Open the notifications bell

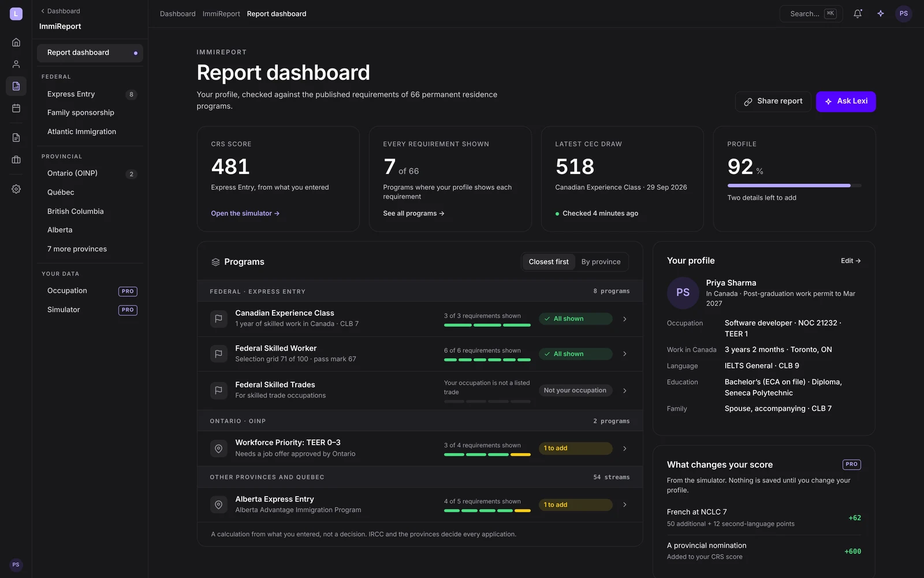pos(858,14)
